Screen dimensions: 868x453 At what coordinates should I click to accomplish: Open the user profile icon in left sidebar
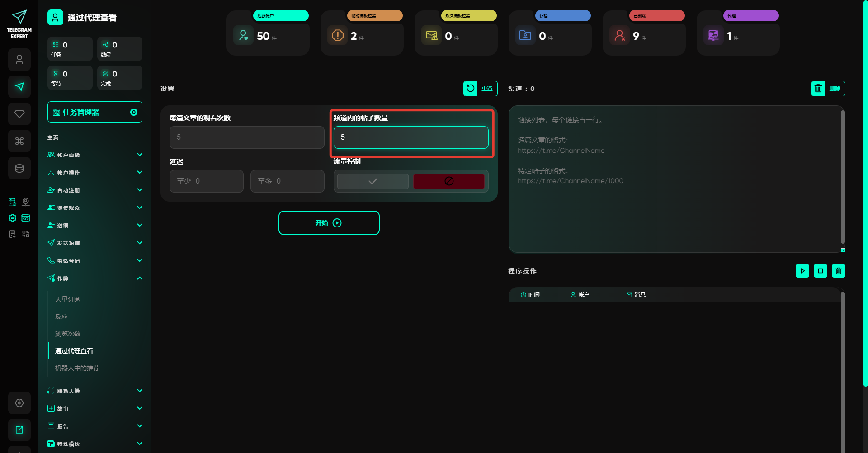(19, 60)
